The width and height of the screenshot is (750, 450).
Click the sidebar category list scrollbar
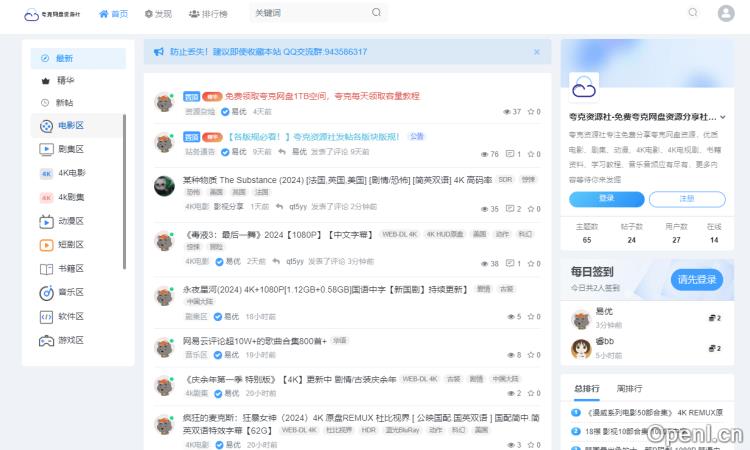(124, 191)
